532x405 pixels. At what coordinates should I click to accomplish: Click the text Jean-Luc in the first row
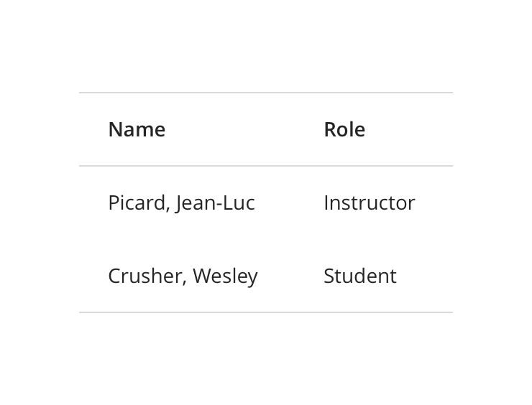215,202
